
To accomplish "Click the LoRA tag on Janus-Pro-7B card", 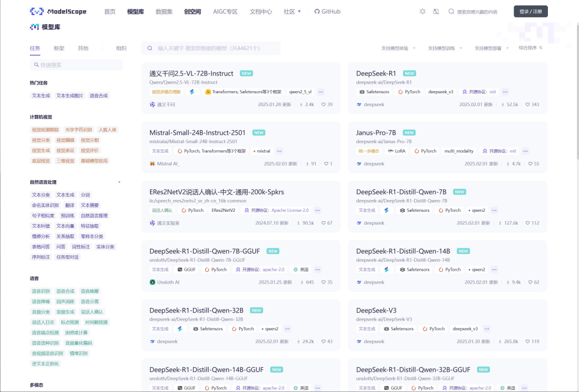I will point(396,151).
